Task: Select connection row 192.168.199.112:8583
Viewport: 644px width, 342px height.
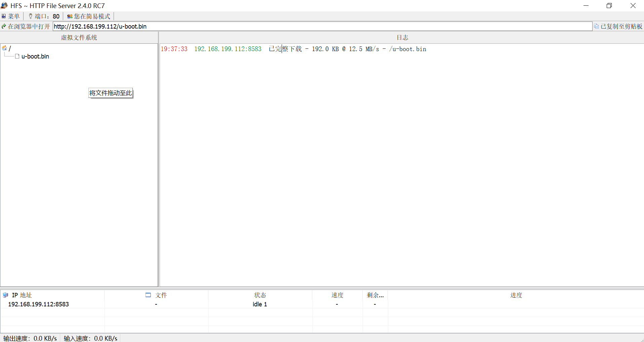Action: click(322, 304)
